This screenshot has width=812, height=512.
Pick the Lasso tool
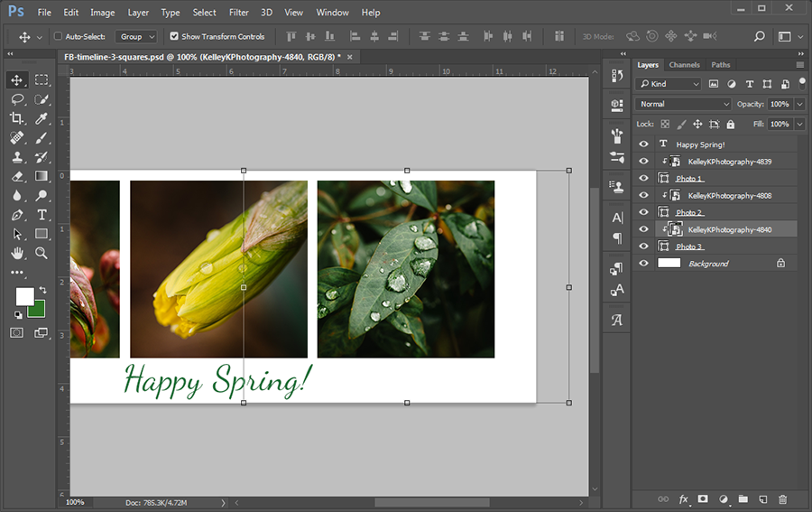tap(16, 99)
